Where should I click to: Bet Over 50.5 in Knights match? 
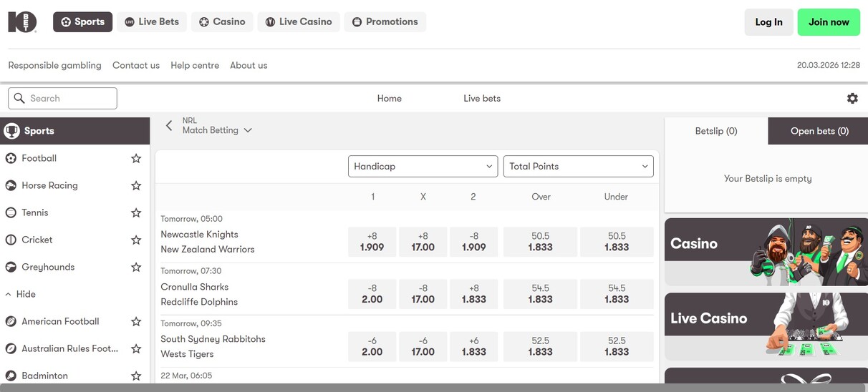541,242
